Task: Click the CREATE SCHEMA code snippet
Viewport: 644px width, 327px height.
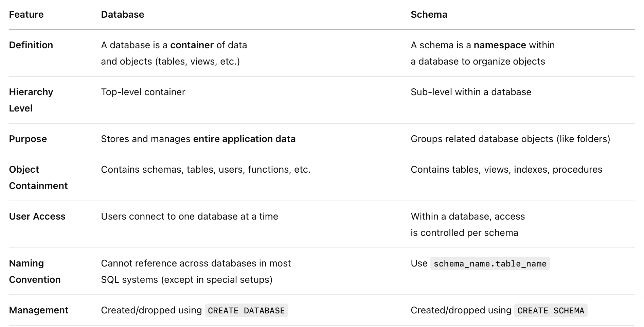Action: pyautogui.click(x=551, y=311)
